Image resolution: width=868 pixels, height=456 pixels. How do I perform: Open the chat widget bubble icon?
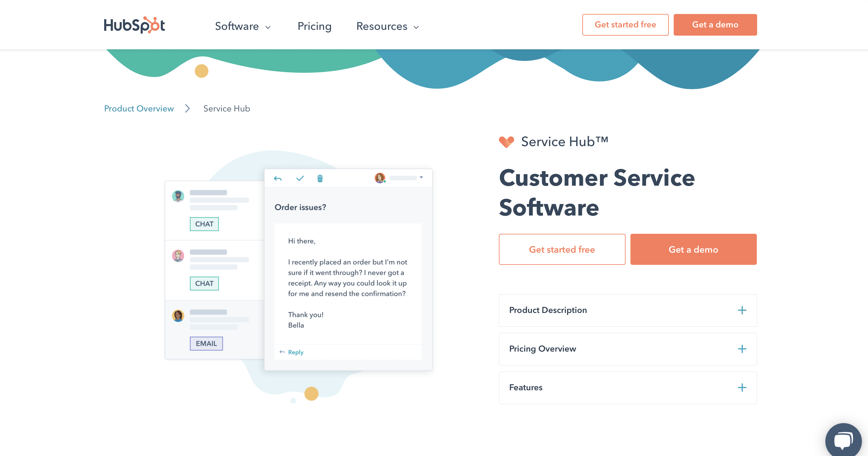tap(843, 441)
